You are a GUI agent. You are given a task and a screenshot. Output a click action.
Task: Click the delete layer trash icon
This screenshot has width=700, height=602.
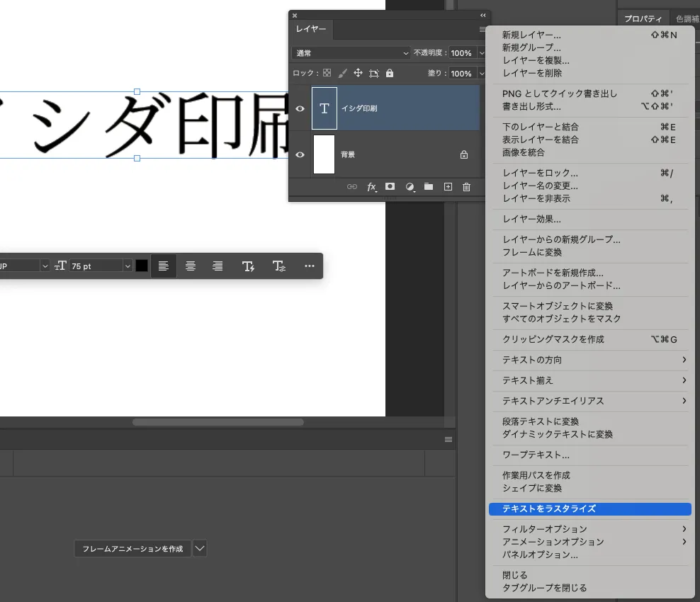[466, 187]
